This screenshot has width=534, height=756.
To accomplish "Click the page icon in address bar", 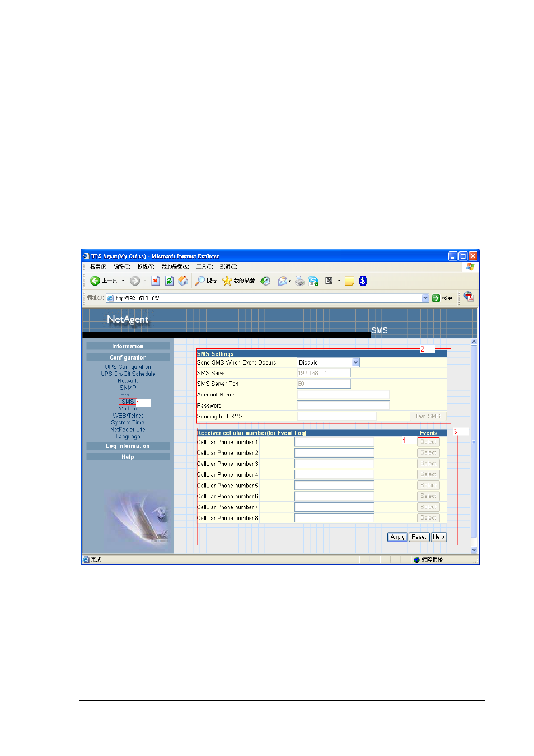I will point(111,298).
